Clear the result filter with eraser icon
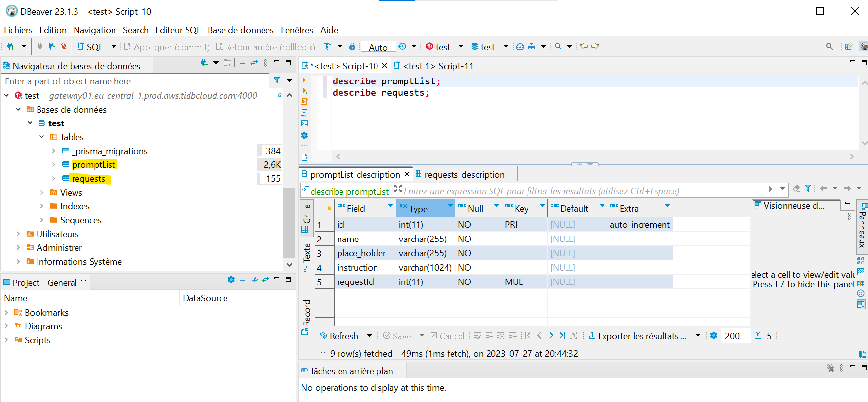The width and height of the screenshot is (868, 402). tap(796, 188)
